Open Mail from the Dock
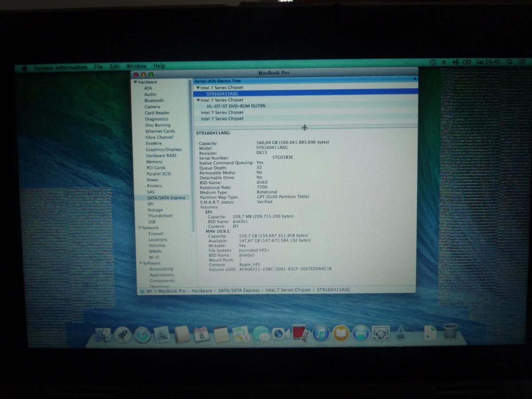Image resolution: width=532 pixels, height=399 pixels. coord(162,334)
